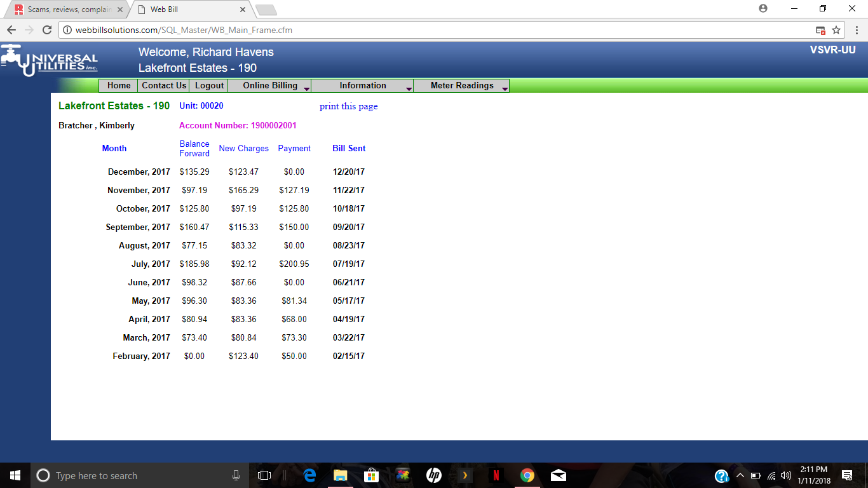Click the battery tray icon
This screenshot has width=868, height=488.
tap(756, 475)
